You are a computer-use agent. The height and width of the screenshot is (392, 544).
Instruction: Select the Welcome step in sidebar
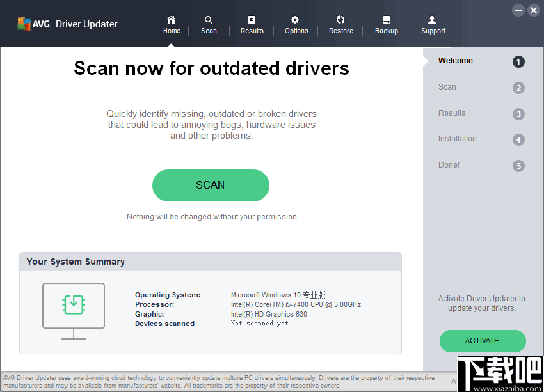click(456, 61)
